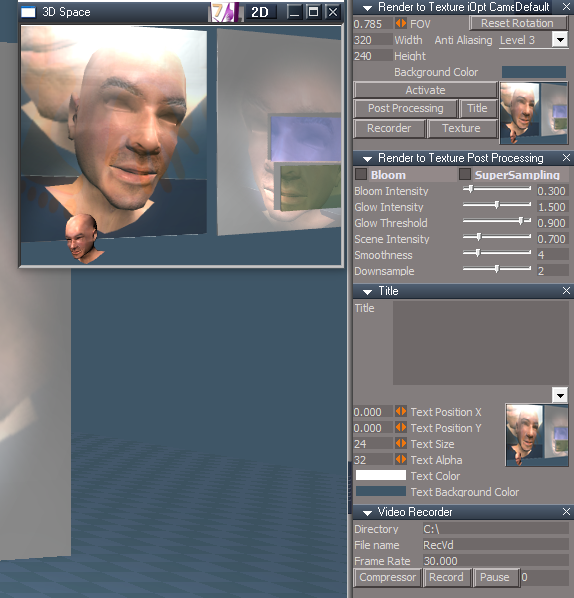
Task: Click the FOV orange arrows stepper
Action: [x=400, y=24]
